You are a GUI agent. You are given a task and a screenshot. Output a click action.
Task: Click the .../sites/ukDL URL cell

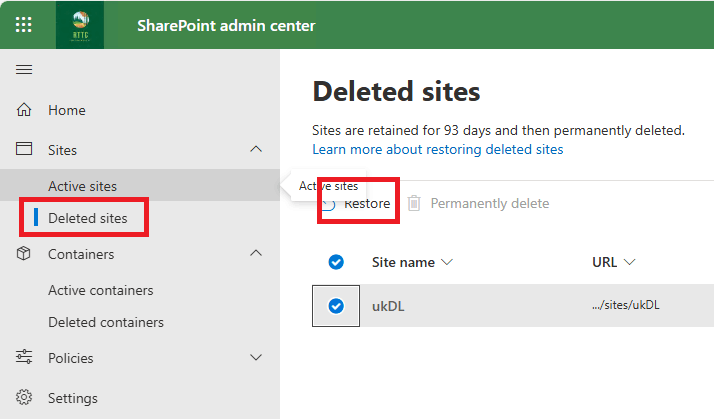[x=626, y=305]
